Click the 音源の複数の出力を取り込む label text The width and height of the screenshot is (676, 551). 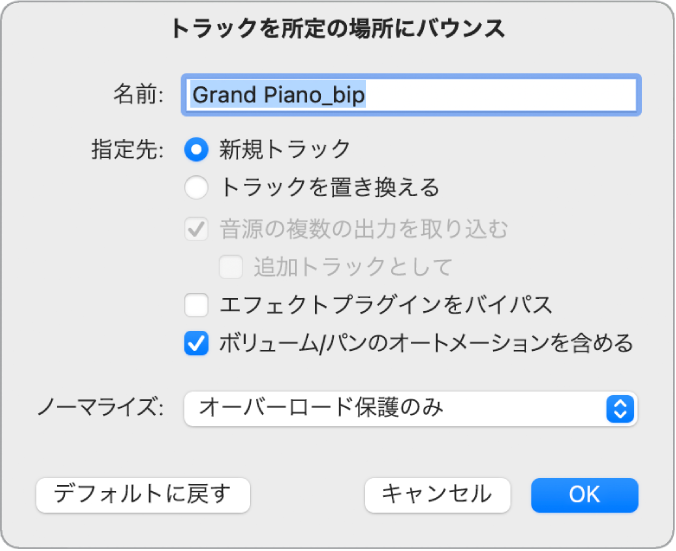click(x=364, y=229)
